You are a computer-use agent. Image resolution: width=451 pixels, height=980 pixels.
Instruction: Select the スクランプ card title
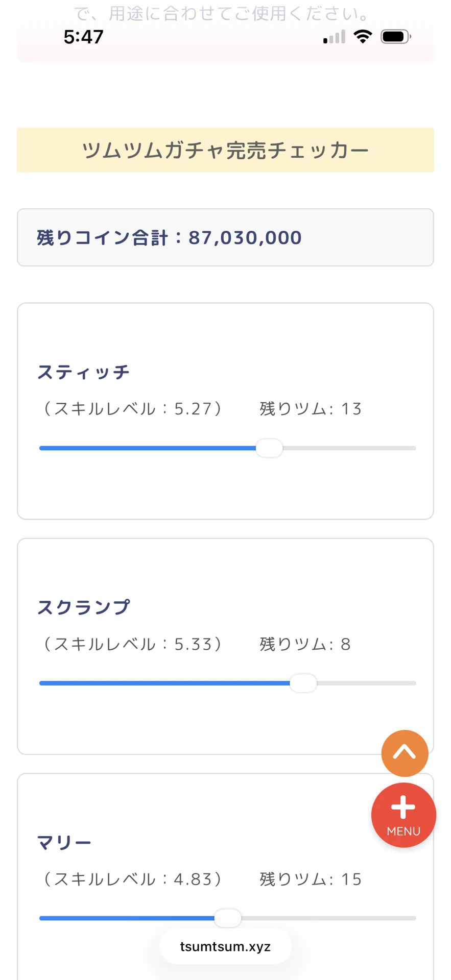[84, 607]
